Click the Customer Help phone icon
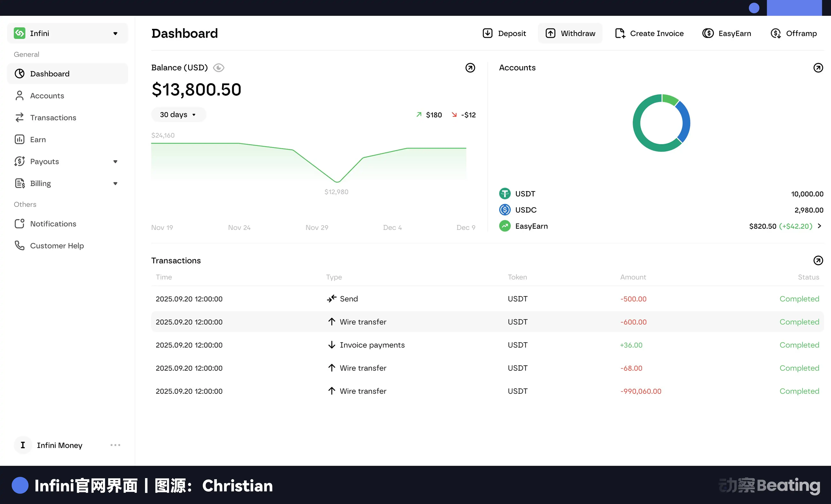Image resolution: width=831 pixels, height=504 pixels. [19, 245]
